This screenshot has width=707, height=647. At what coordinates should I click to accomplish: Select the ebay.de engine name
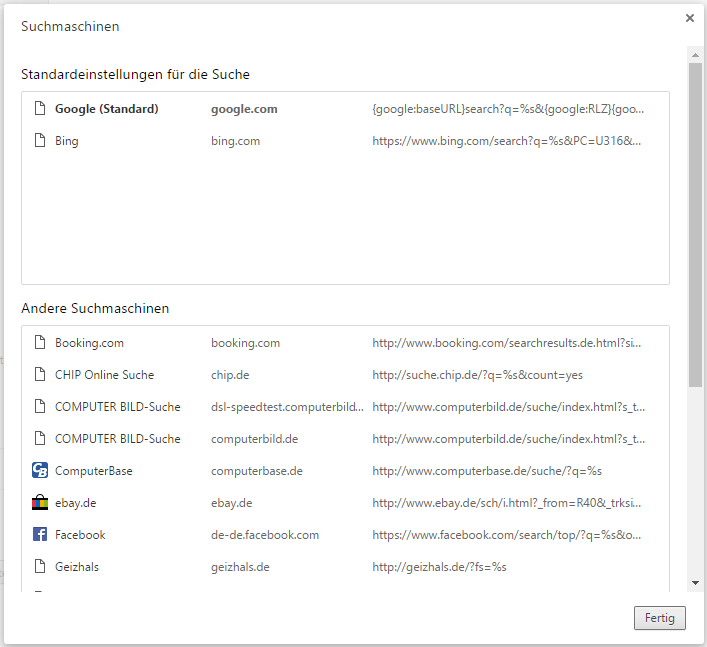point(76,503)
